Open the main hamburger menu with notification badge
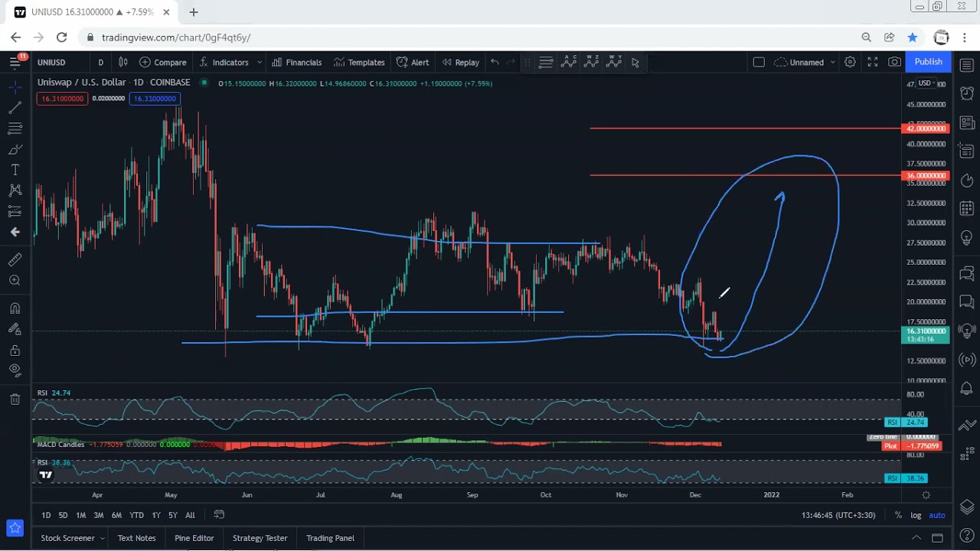This screenshot has width=980, height=551. coord(15,62)
